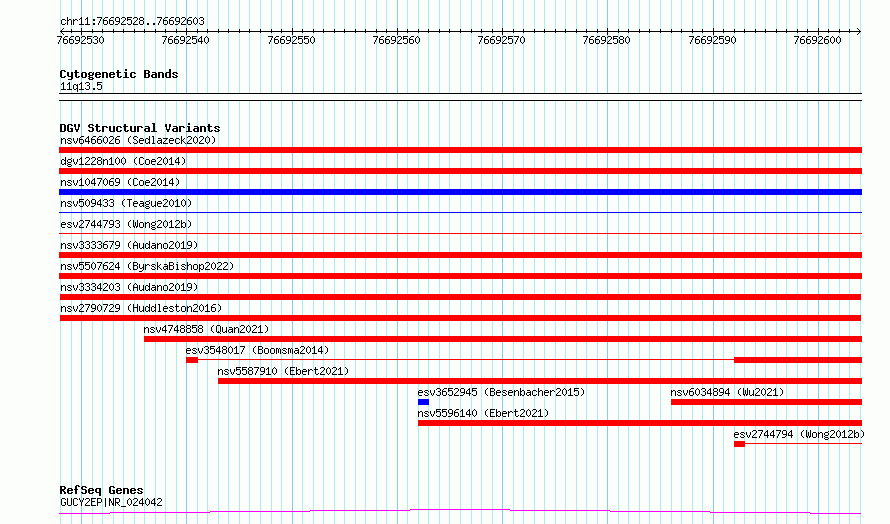Click ruler position 76692590
This screenshot has width=890, height=524.
pos(712,40)
